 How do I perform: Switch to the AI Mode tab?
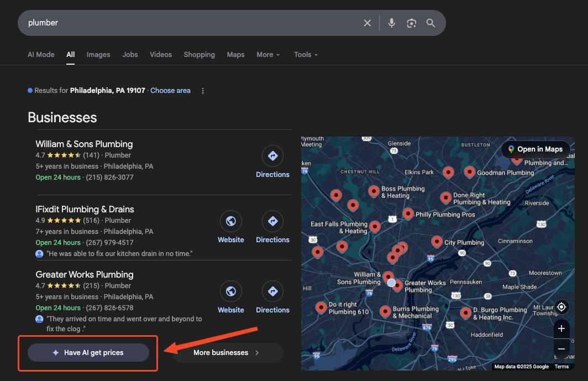coord(41,55)
